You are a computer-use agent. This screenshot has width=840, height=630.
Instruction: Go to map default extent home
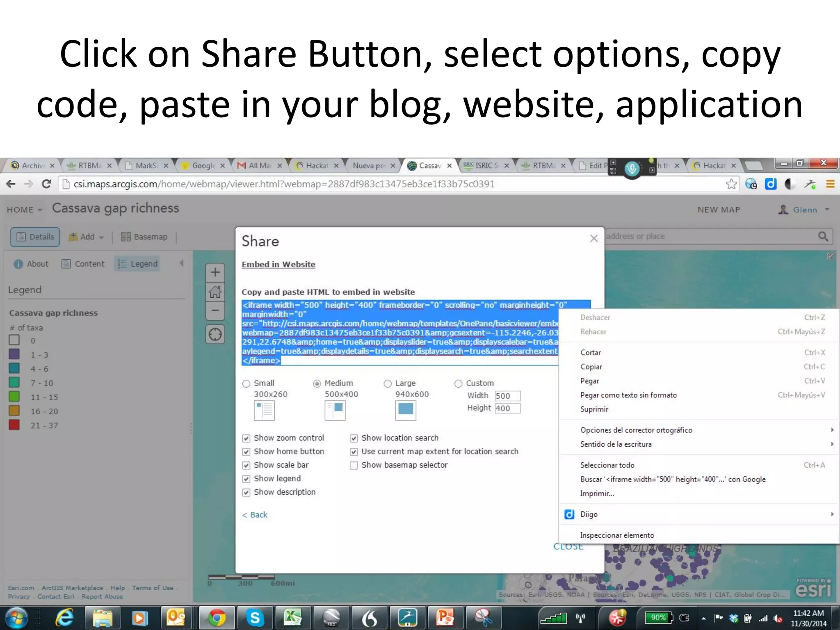[x=215, y=292]
